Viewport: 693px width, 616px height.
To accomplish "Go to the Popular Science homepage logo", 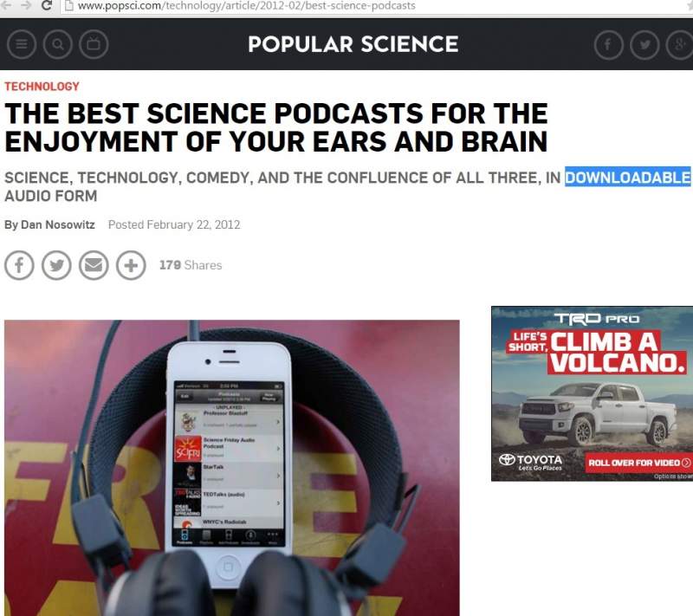I will coord(353,44).
